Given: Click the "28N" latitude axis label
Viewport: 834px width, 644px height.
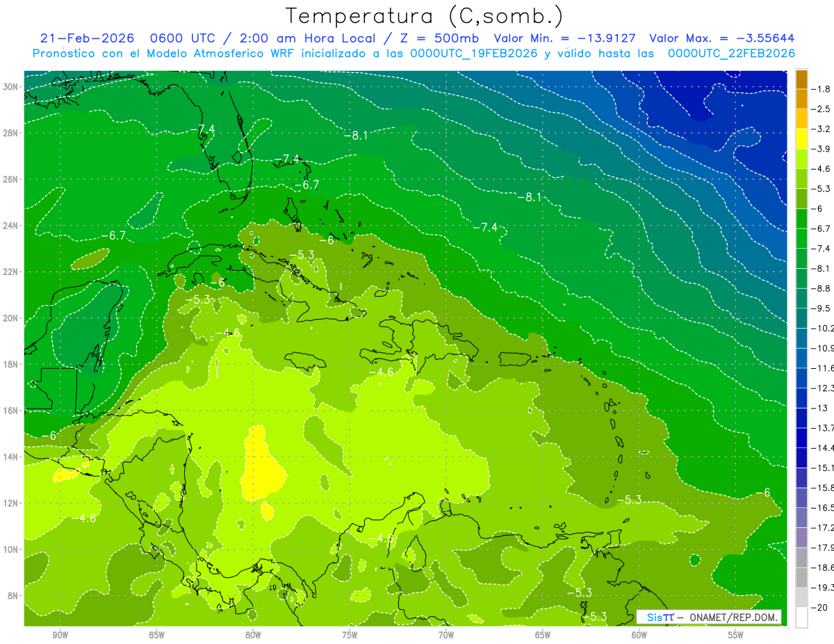Looking at the screenshot, I should [x=10, y=133].
